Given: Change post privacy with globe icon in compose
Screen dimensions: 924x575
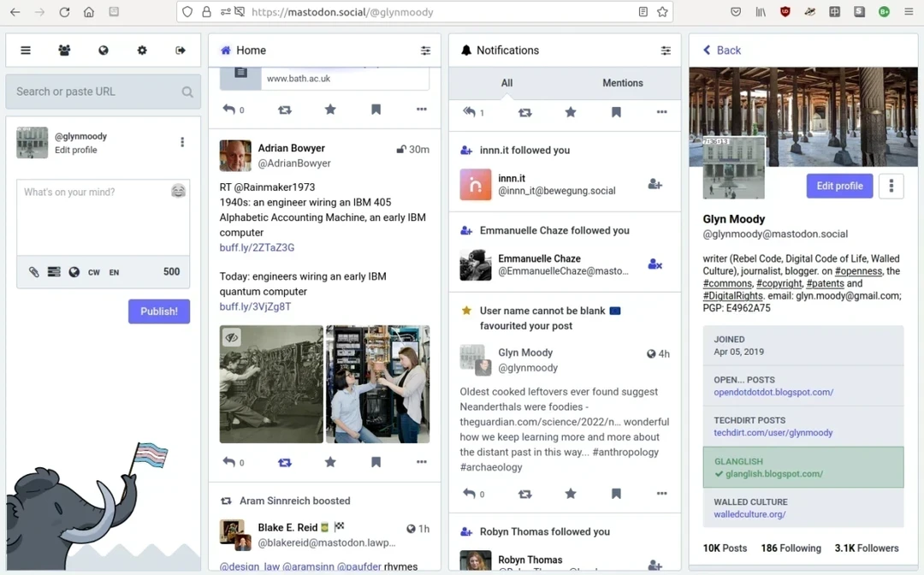Looking at the screenshot, I should [74, 271].
